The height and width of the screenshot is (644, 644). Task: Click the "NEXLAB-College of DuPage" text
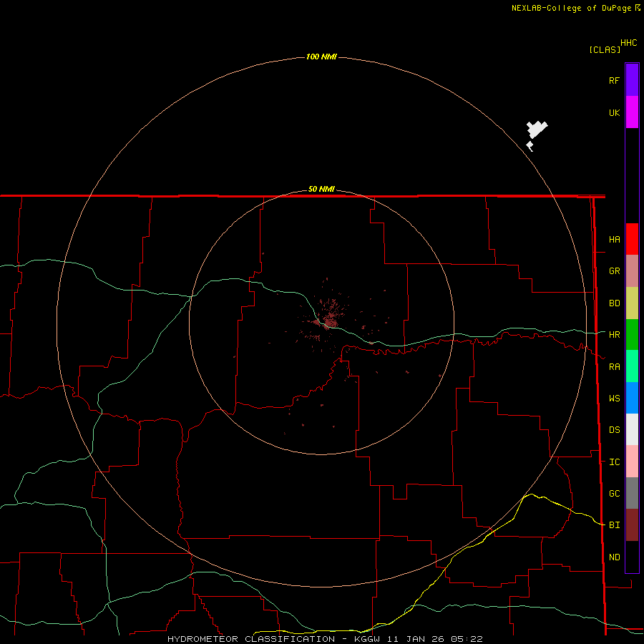571,8
